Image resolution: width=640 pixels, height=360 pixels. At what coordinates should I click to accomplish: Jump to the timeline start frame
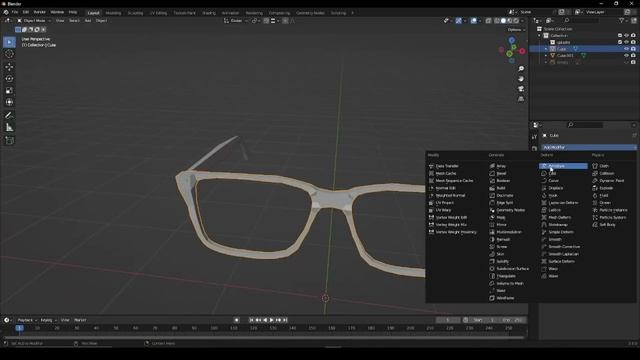pos(251,320)
